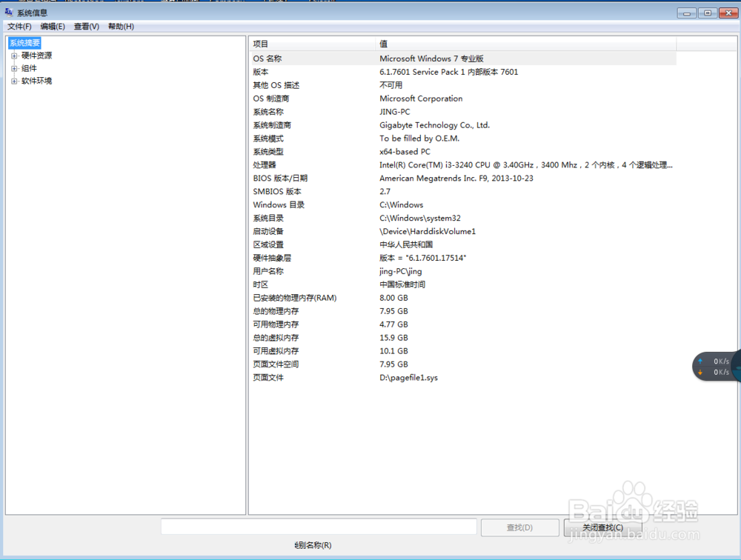Select the OS 制造商 row
The height and width of the screenshot is (560, 741).
(x=463, y=99)
